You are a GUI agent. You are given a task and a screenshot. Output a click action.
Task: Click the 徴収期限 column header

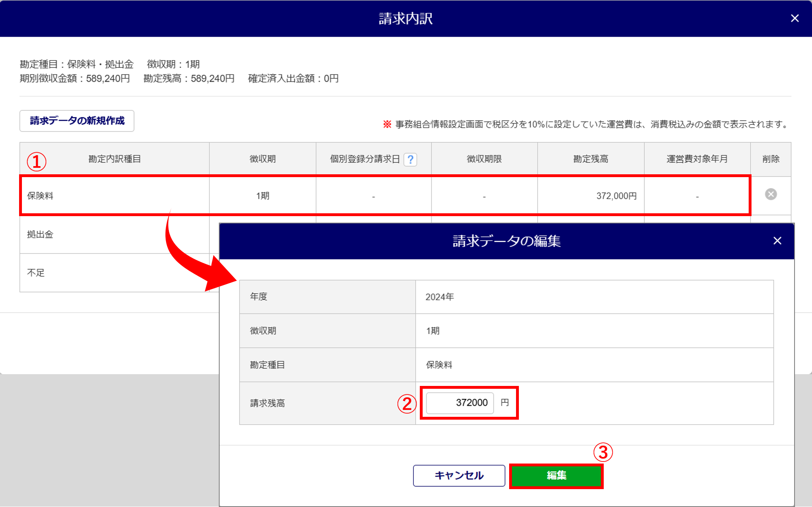click(x=484, y=159)
